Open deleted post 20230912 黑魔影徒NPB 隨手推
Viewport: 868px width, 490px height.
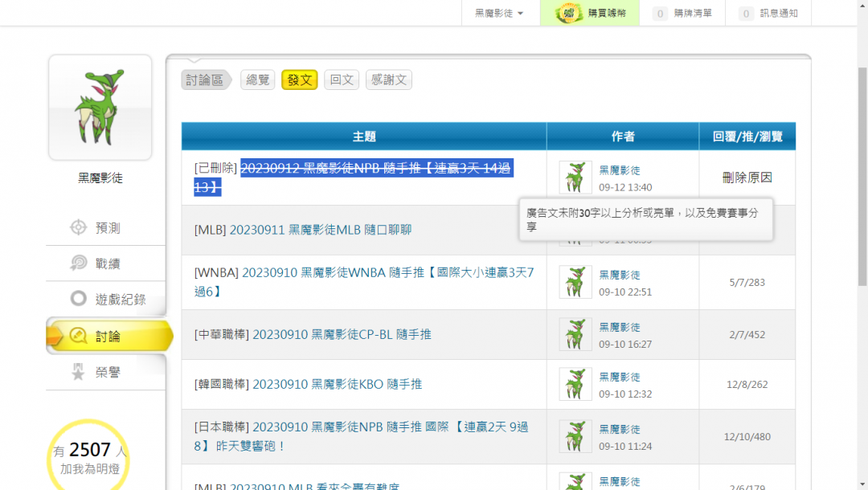point(353,178)
